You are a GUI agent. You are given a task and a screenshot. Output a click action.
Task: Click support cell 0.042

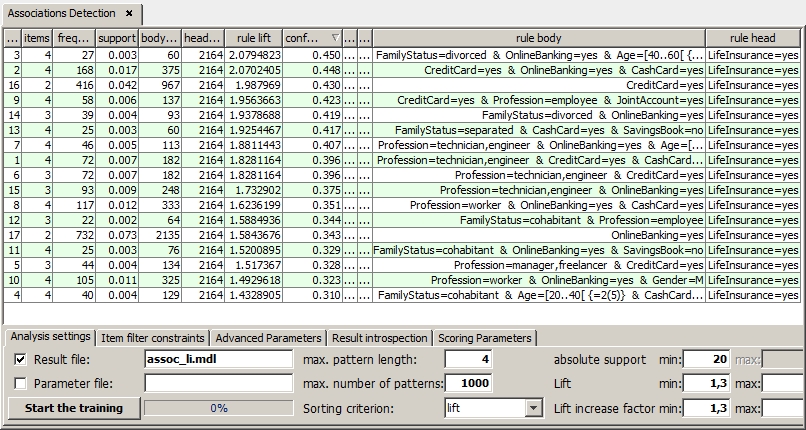pyautogui.click(x=117, y=85)
